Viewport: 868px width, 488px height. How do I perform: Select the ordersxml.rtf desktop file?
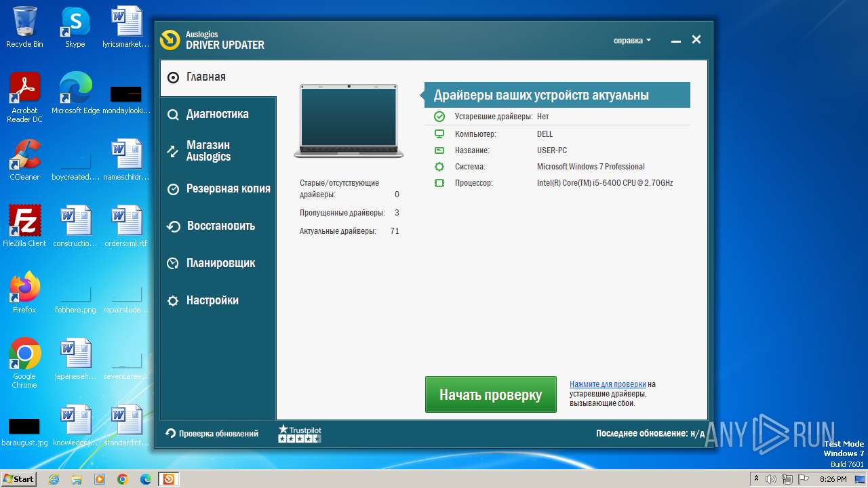pos(126,226)
